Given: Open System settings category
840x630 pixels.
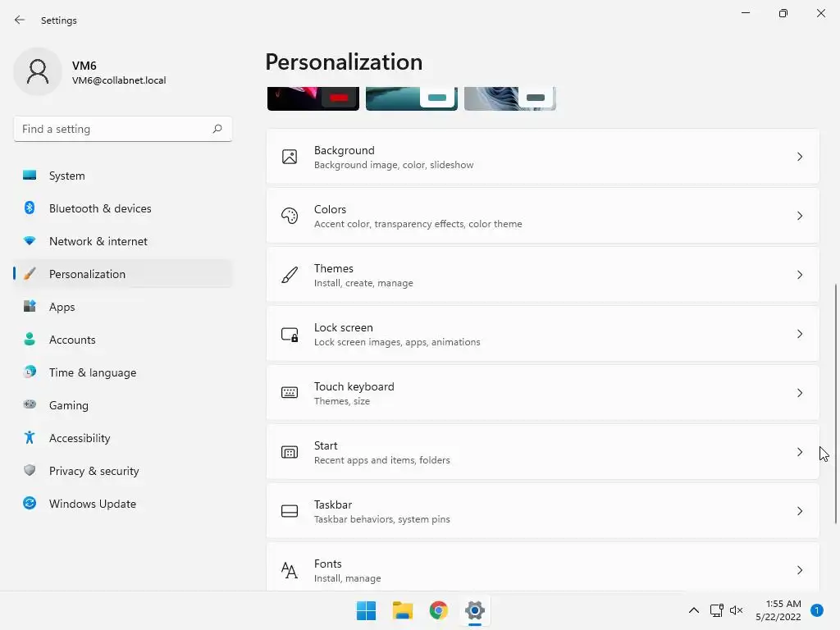Looking at the screenshot, I should [123, 176].
